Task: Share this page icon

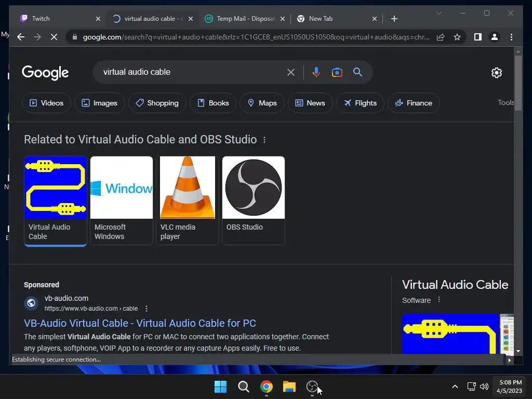Action: (441, 37)
